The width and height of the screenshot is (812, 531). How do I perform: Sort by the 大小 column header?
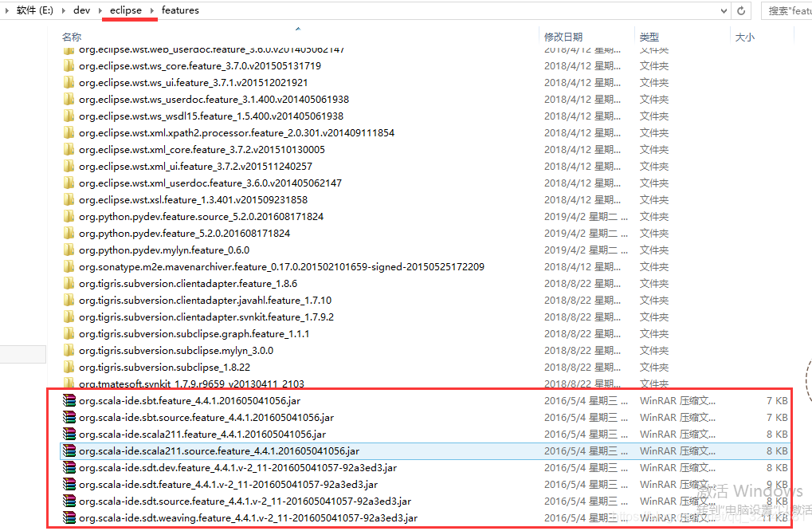745,37
